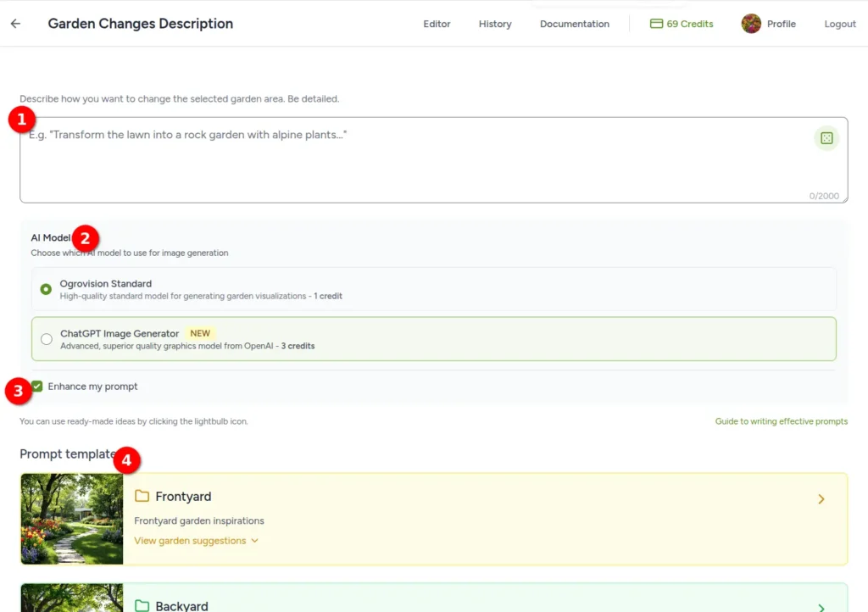Image resolution: width=868 pixels, height=612 pixels.
Task: Click into the garden change description text area
Action: pyautogui.click(x=433, y=160)
